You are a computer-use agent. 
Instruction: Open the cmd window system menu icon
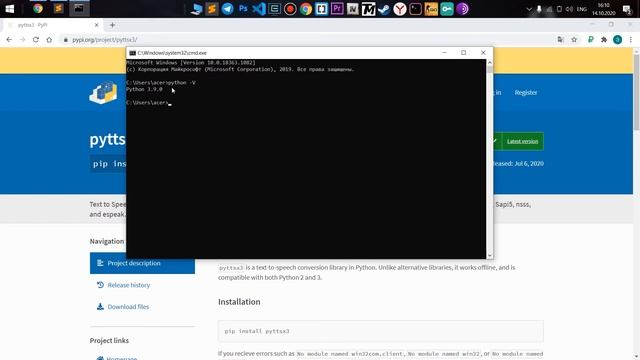(x=132, y=53)
